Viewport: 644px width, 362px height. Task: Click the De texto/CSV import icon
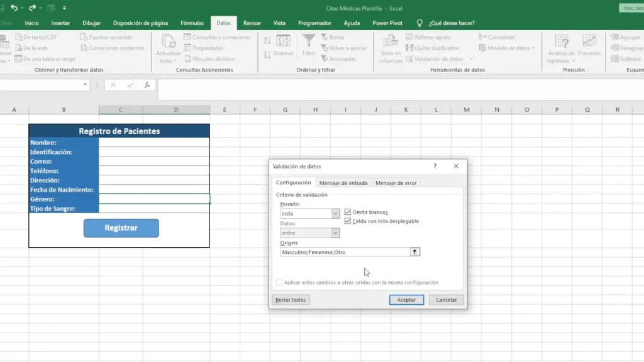[19, 37]
